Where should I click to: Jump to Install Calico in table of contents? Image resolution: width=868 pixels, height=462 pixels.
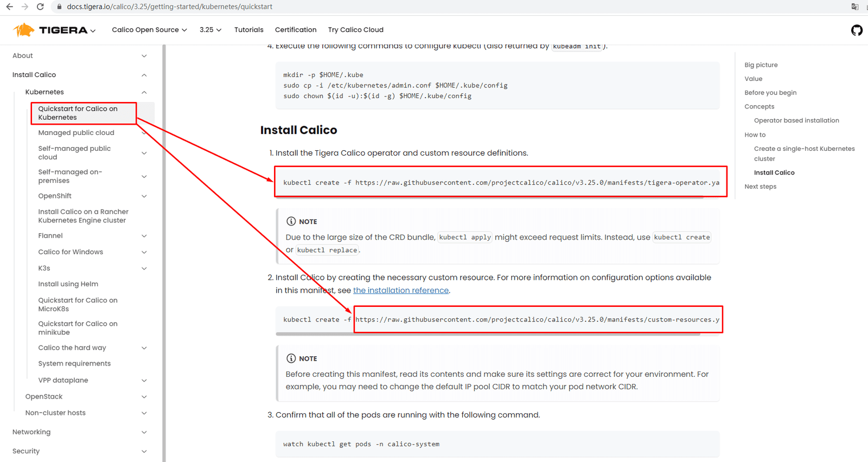(x=774, y=173)
